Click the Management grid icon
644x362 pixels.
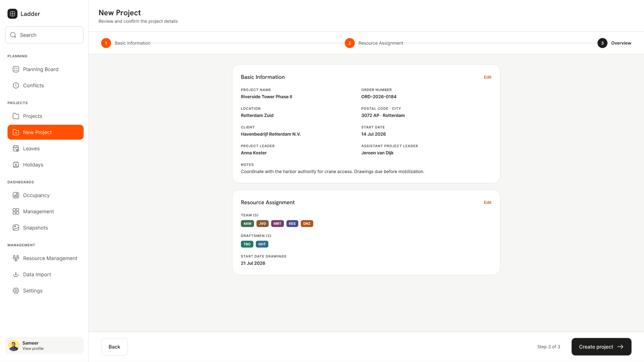16,211
